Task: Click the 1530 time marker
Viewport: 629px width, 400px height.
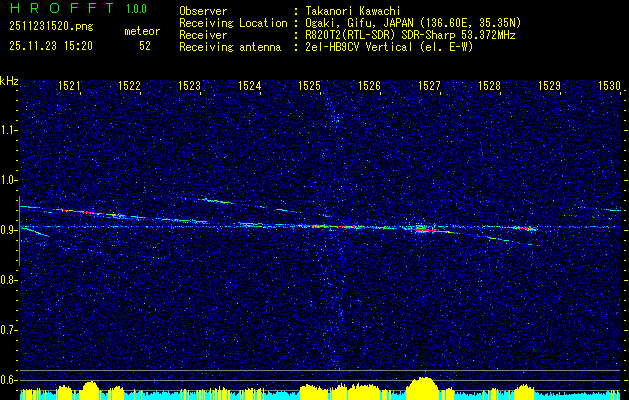Action: pos(609,85)
